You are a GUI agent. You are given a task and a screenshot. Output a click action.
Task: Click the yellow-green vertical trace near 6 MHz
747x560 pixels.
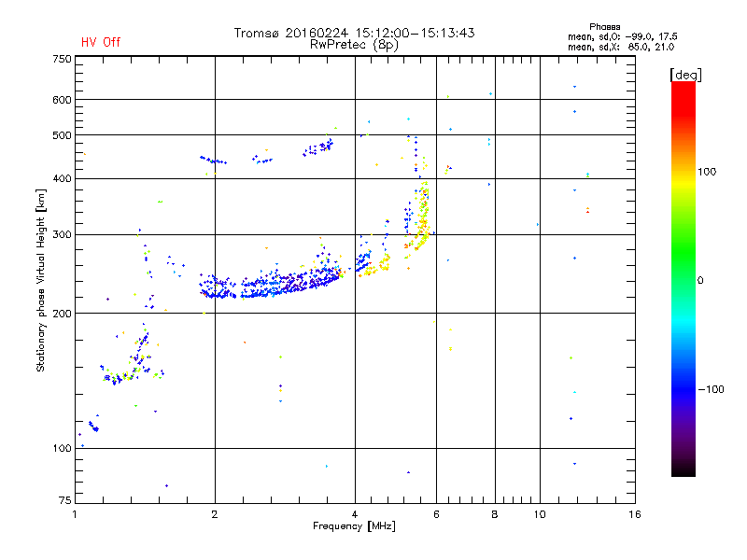click(x=422, y=215)
